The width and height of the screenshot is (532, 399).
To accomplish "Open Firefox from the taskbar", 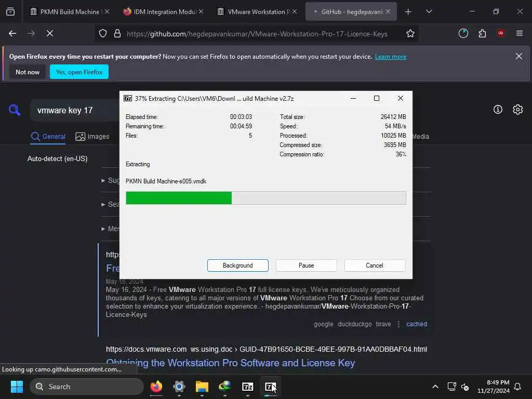I will (156, 387).
